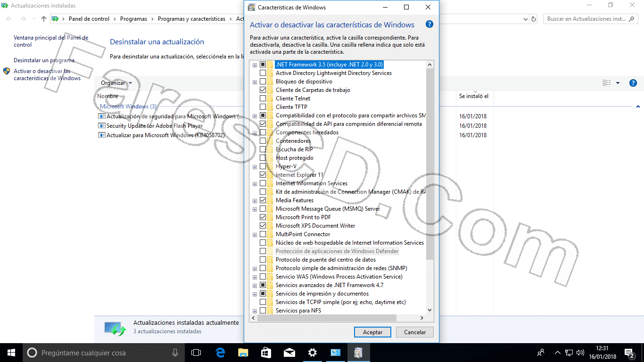
Task: Click the back arrow in the Control Panel window
Action: click(x=9, y=19)
